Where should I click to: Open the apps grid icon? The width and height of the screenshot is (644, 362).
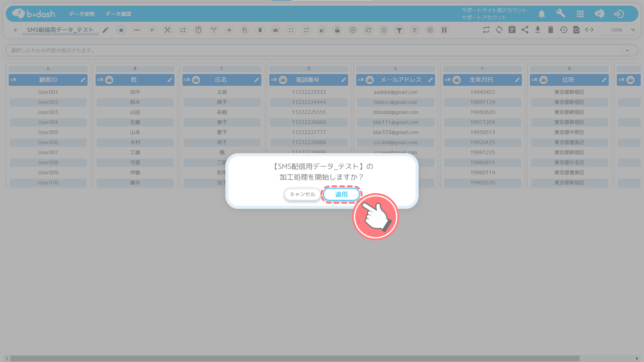[580, 14]
